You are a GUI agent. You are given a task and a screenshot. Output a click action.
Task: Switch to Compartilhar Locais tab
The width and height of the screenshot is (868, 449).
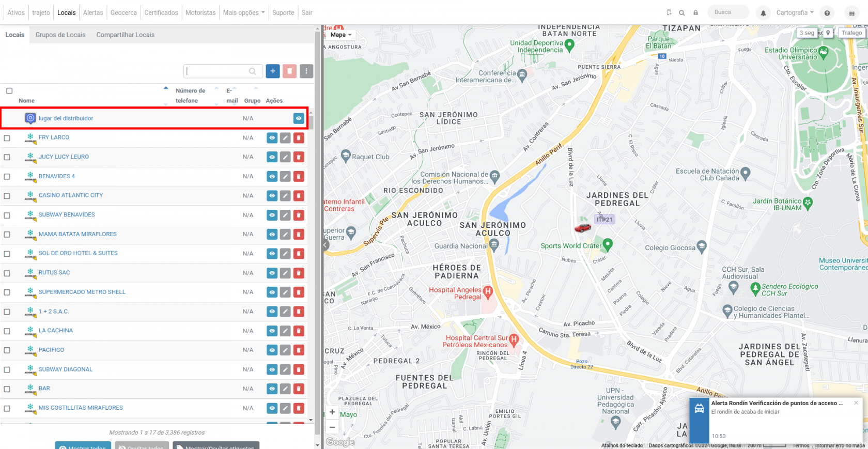click(x=126, y=35)
